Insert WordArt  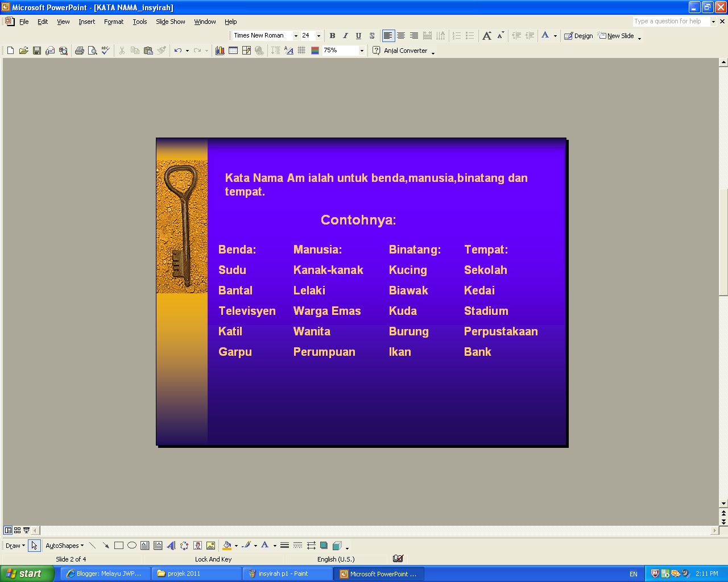(171, 546)
